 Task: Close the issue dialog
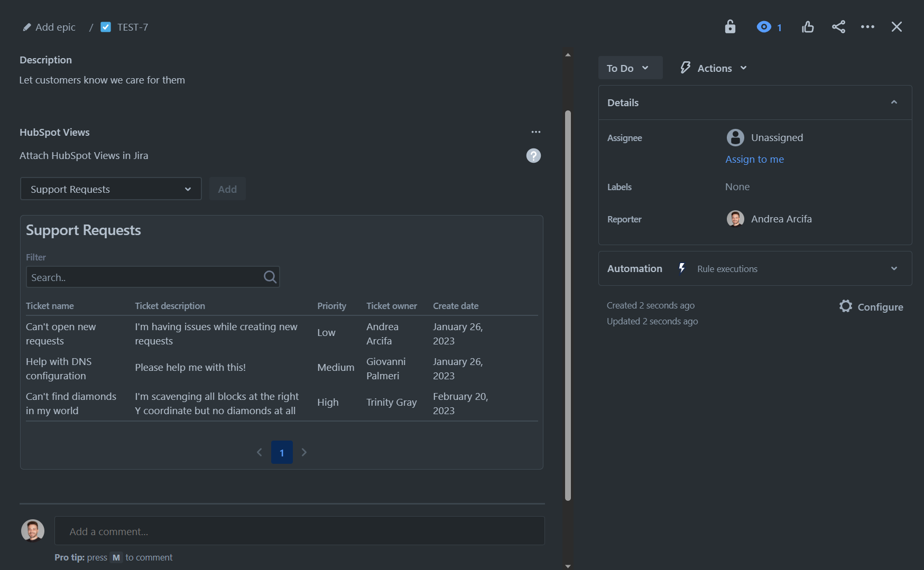897,26
